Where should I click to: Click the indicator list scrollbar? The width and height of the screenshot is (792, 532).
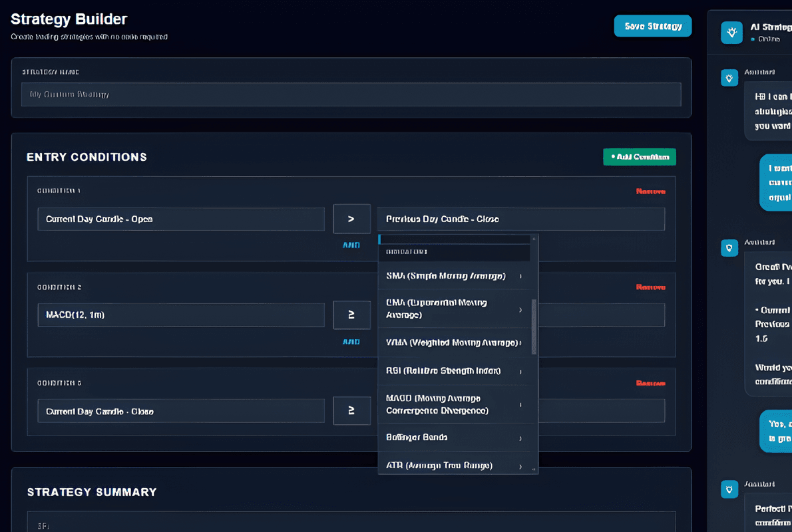click(534, 327)
